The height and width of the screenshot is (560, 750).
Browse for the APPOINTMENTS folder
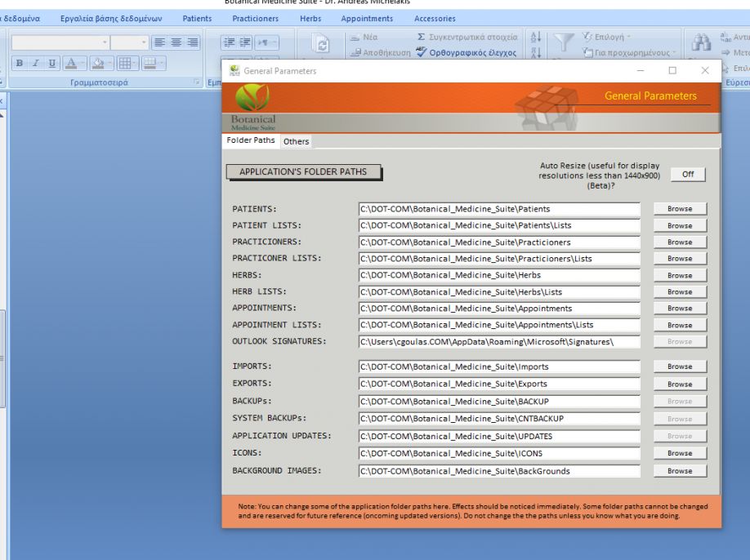click(x=680, y=309)
